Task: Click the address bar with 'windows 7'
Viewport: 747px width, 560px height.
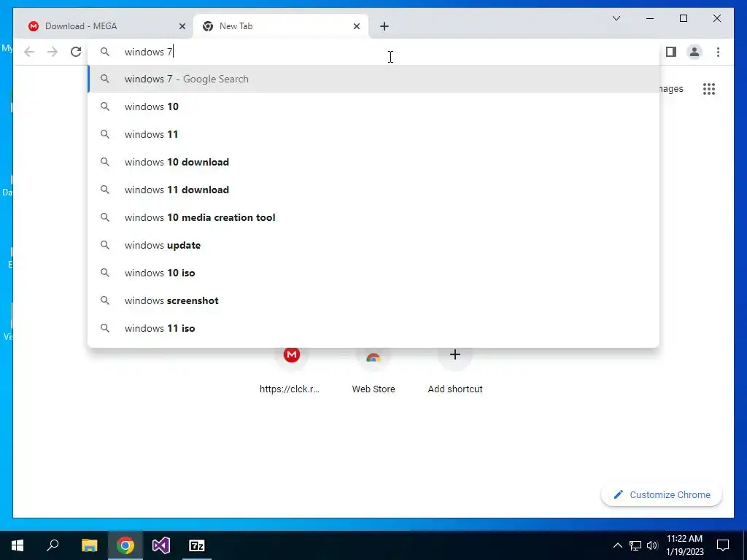Action: coord(373,52)
